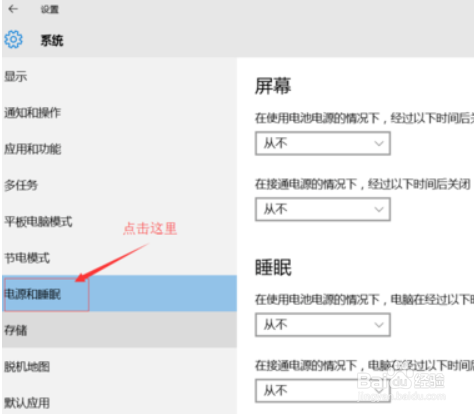The width and height of the screenshot is (474, 414).
Task: Open 默认应用 settings
Action: [x=119, y=402]
